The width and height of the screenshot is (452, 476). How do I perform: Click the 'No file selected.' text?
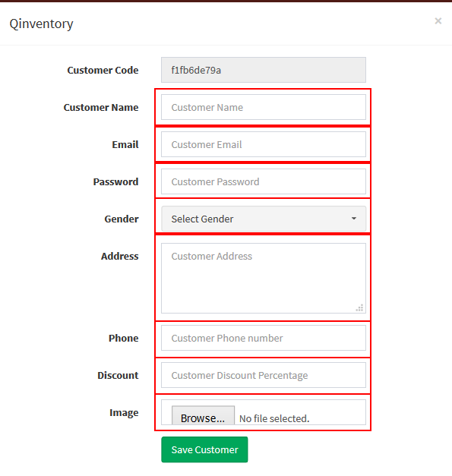coord(274,418)
